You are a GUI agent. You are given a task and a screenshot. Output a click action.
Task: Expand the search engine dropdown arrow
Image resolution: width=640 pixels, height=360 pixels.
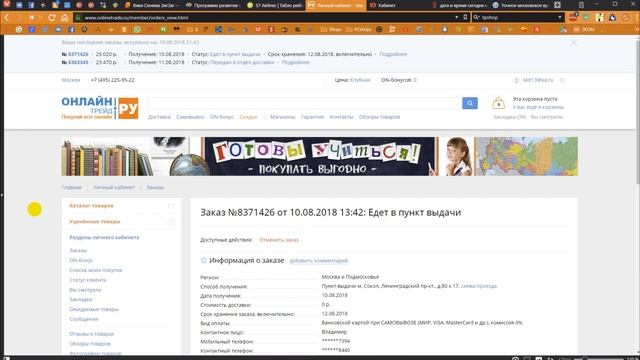[560, 18]
